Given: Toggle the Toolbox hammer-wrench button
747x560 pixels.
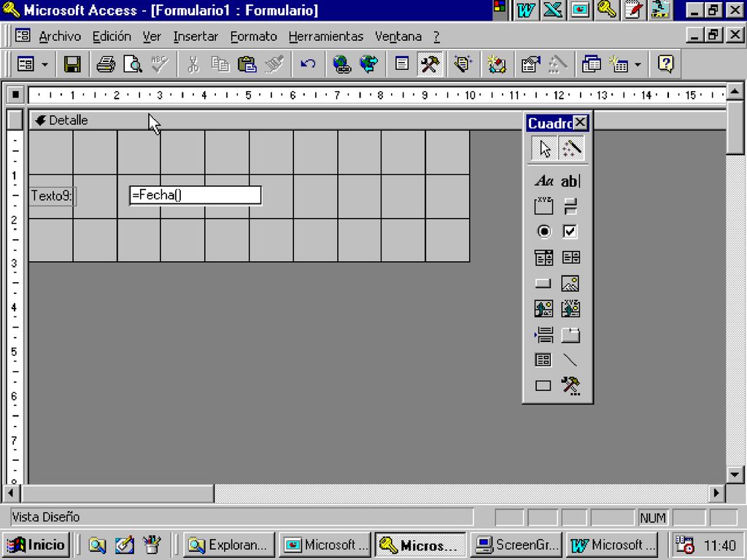Looking at the screenshot, I should pos(429,64).
